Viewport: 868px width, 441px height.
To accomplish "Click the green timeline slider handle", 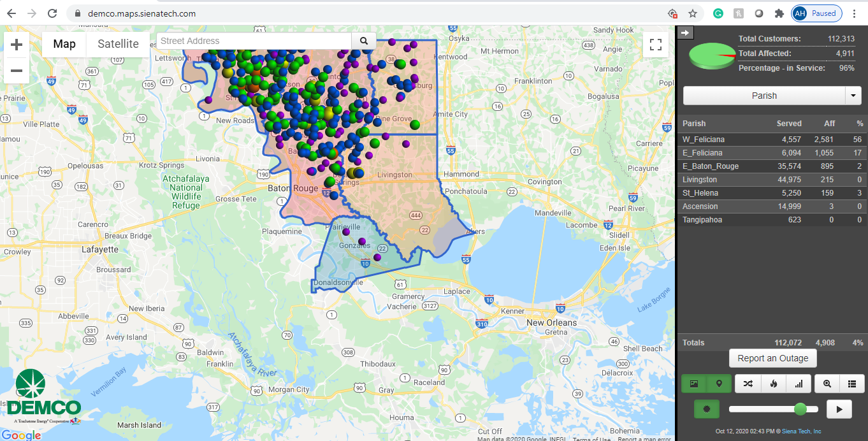I will point(800,409).
